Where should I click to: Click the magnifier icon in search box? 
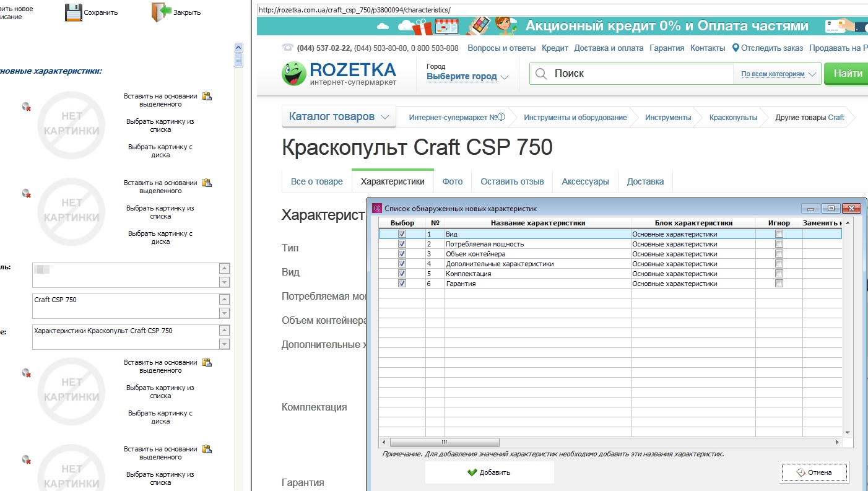click(541, 74)
